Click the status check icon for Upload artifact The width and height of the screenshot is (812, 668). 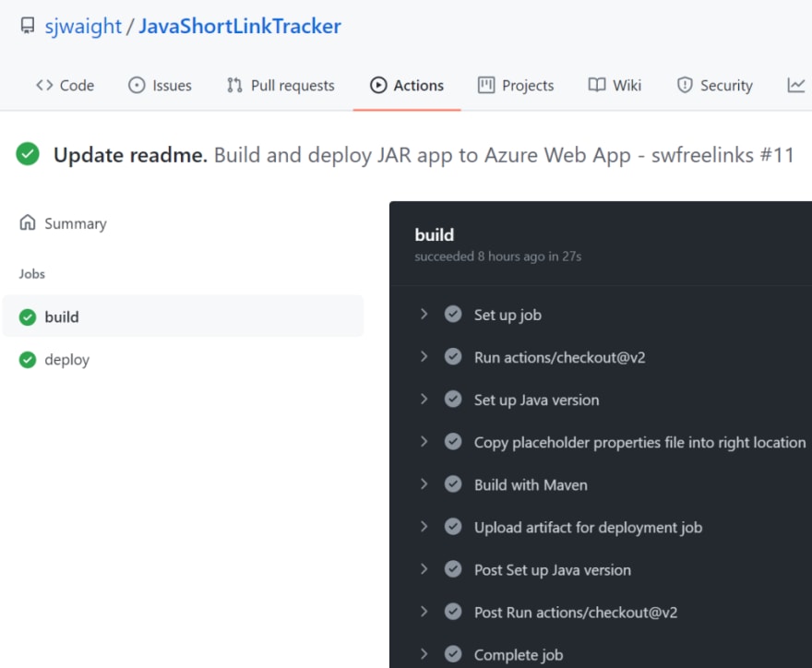pos(453,526)
